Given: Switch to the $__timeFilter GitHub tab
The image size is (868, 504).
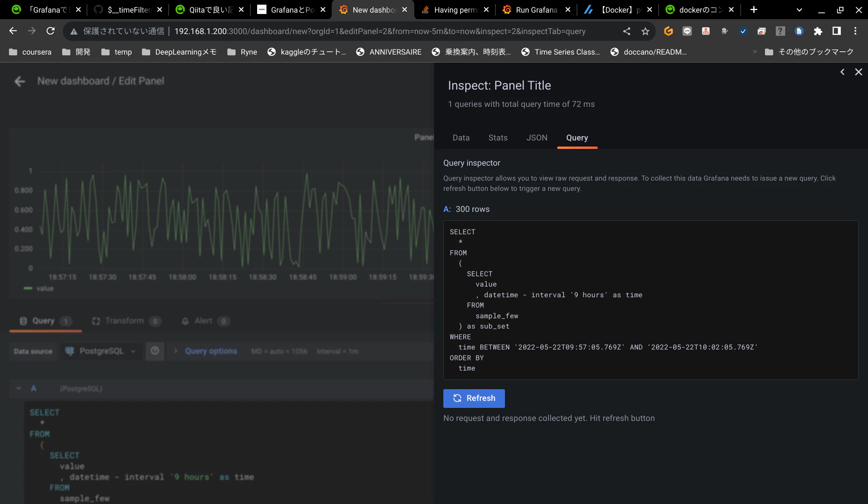Looking at the screenshot, I should point(129,10).
